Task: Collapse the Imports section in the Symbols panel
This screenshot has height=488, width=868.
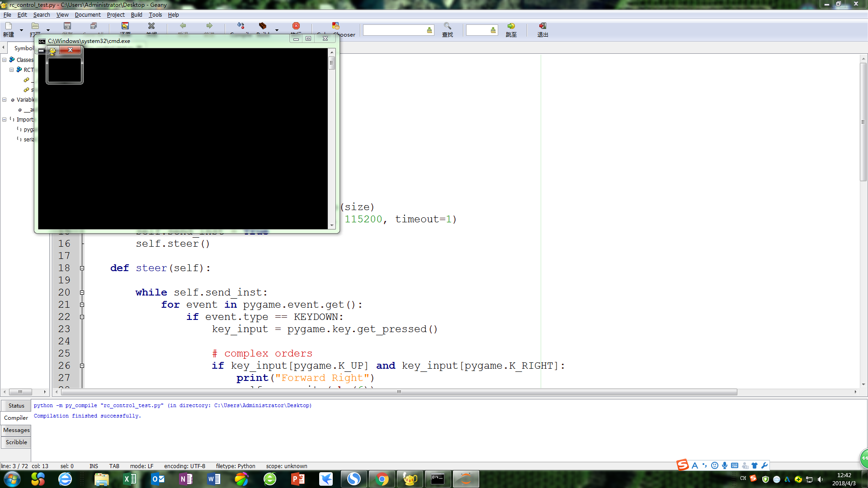Action: [x=4, y=119]
